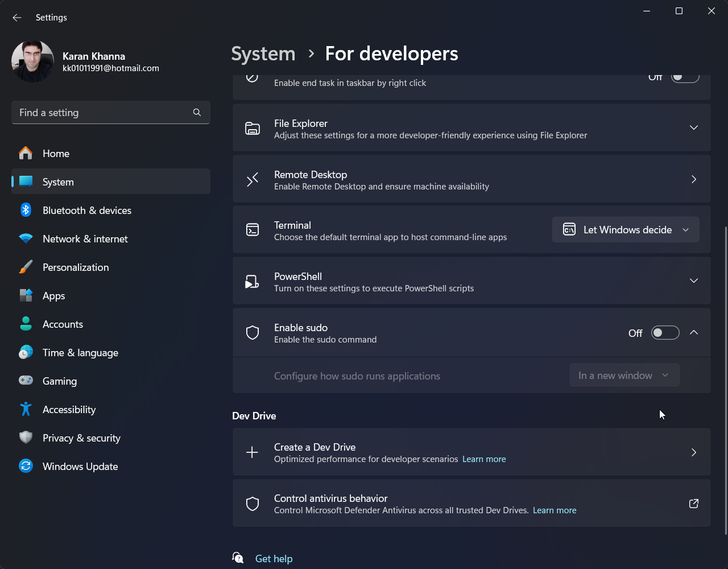
Task: Toggle the End task in taskbar switch
Action: [685, 77]
